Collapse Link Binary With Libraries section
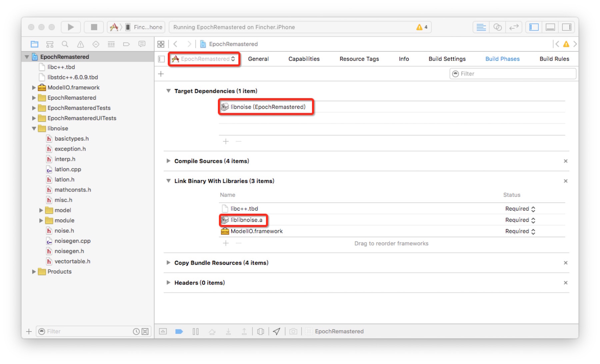The width and height of the screenshot is (600, 364). point(168,181)
